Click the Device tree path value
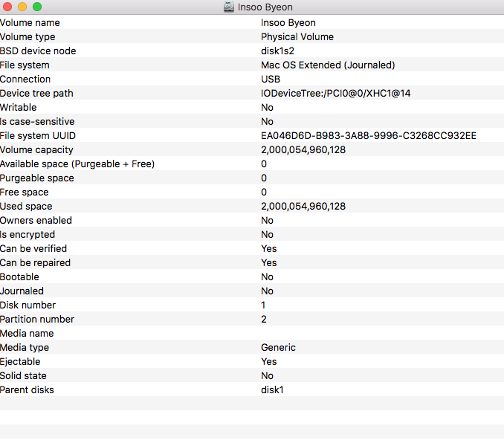 click(x=335, y=94)
